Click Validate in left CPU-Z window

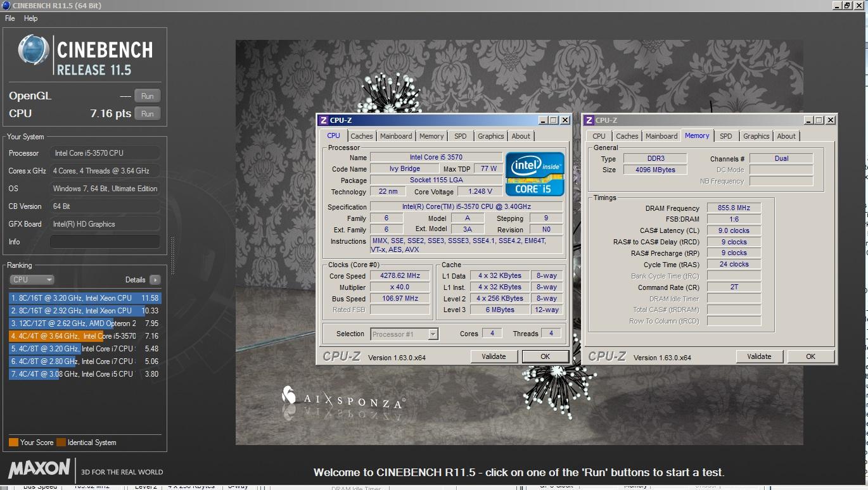coord(494,356)
